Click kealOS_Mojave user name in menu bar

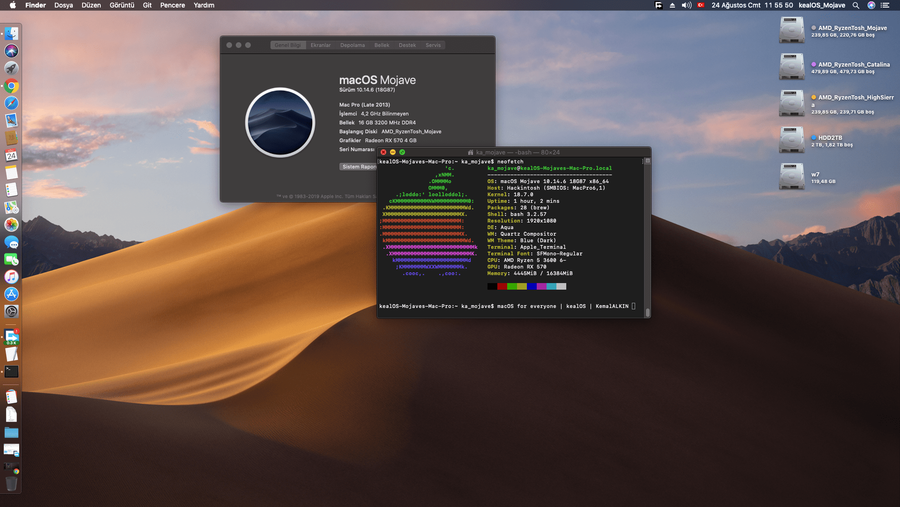pyautogui.click(x=821, y=5)
